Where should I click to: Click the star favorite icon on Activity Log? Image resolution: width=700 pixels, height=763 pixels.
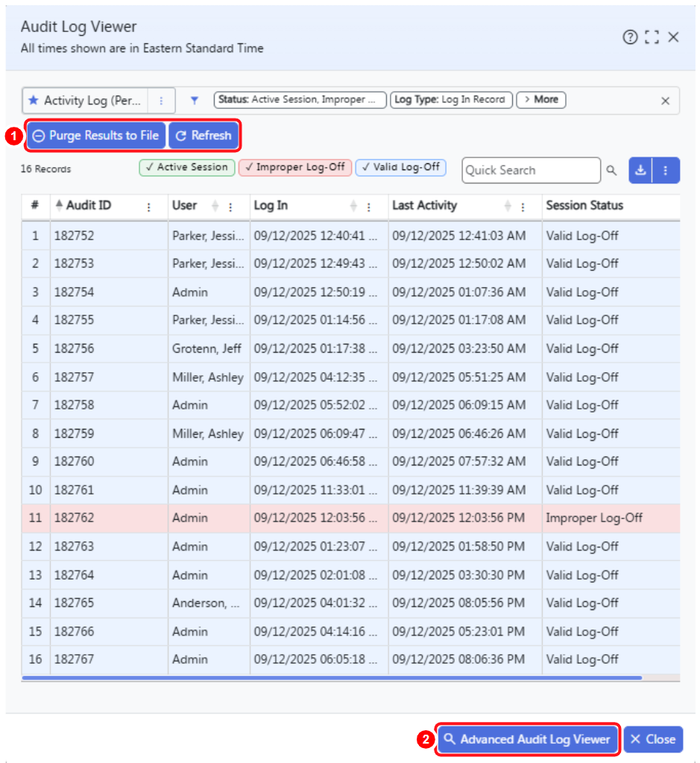pyautogui.click(x=33, y=100)
